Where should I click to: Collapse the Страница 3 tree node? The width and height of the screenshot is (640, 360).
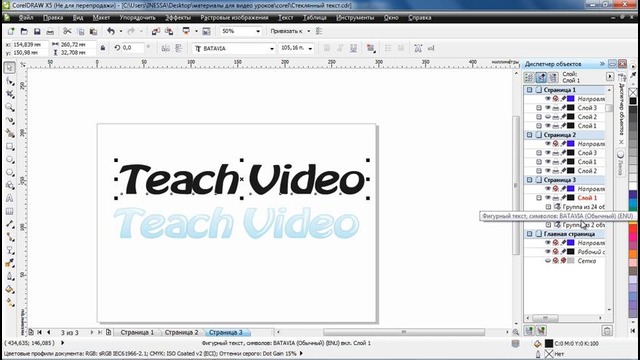(529, 180)
